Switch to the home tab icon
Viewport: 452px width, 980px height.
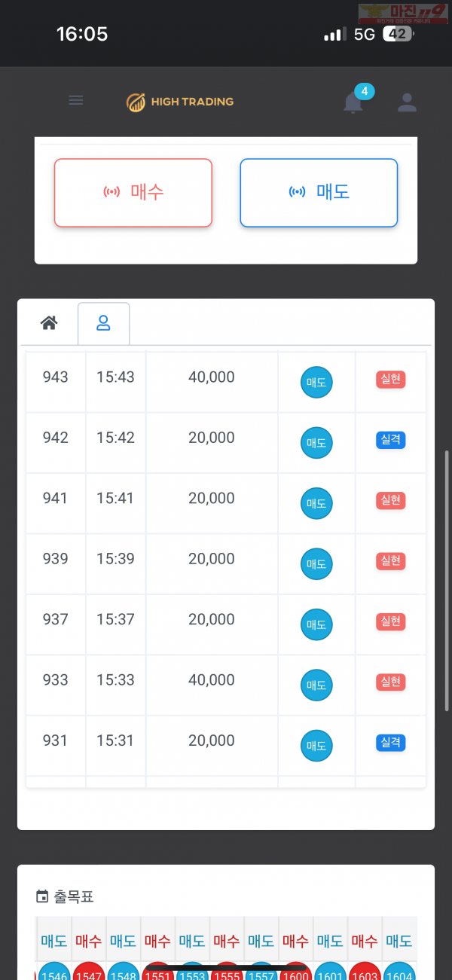(49, 323)
